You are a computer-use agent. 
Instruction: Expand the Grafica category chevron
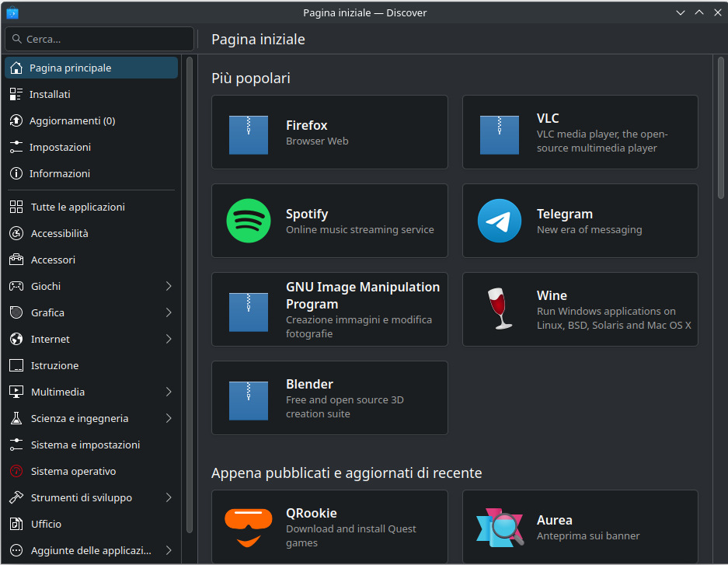tap(169, 312)
